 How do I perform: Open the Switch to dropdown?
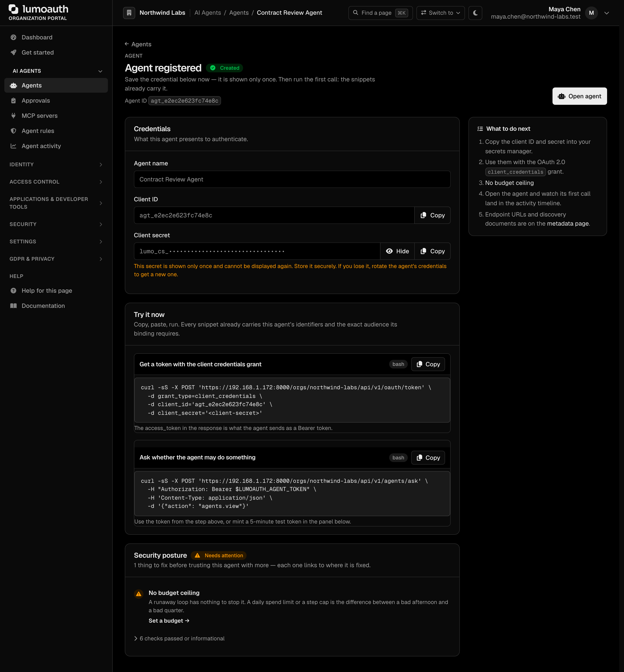click(440, 13)
